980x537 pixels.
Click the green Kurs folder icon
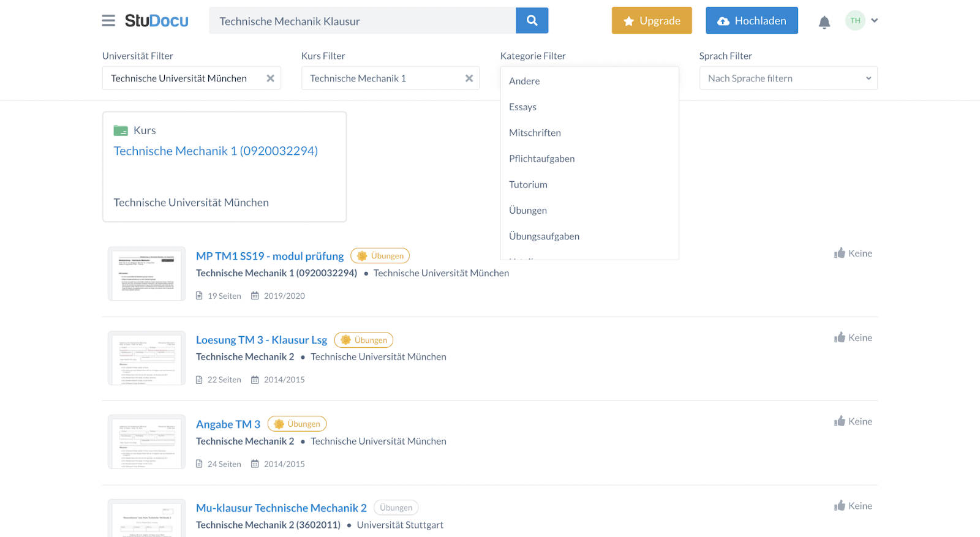121,130
